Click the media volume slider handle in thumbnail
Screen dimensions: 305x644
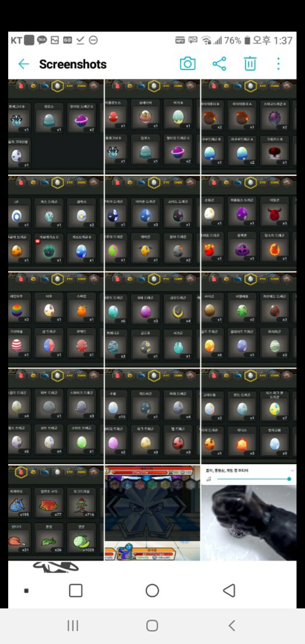pyautogui.click(x=289, y=479)
